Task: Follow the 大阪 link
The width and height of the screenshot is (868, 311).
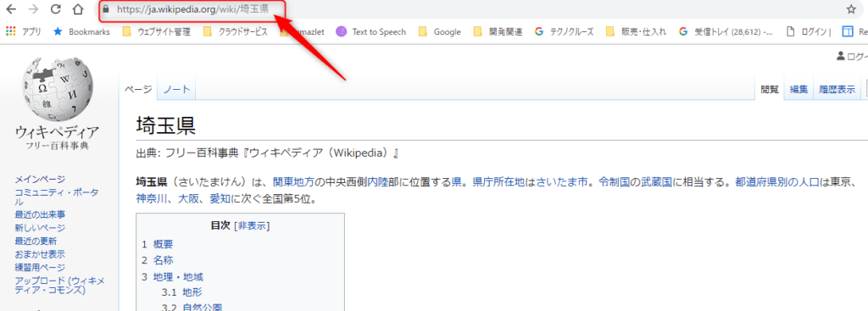Action: point(188,198)
